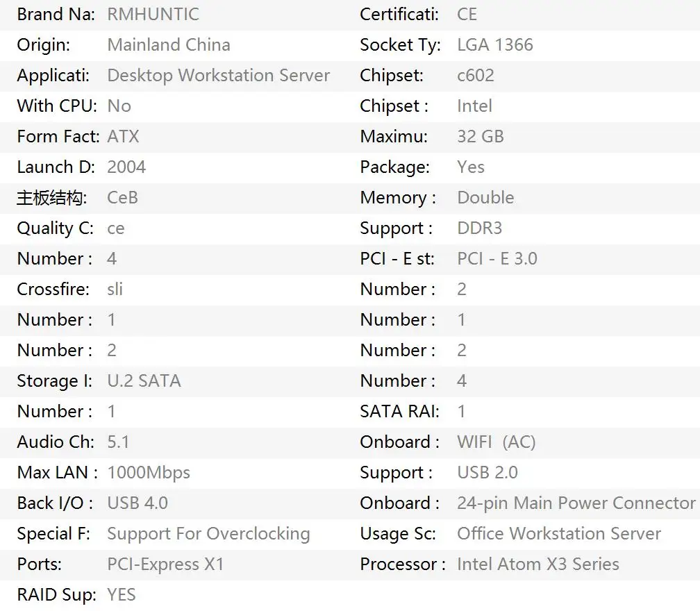700x611 pixels.
Task: Click the 2004 launch date value
Action: point(126,167)
